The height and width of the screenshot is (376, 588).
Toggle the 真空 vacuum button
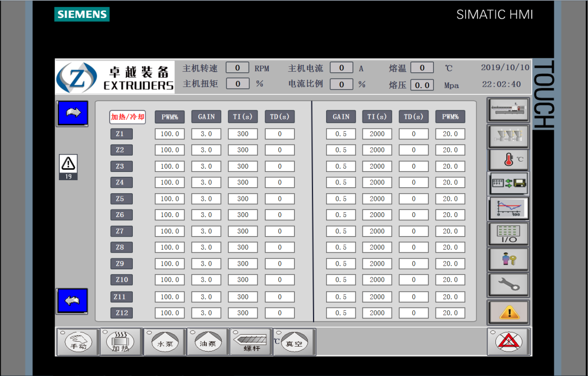[294, 342]
